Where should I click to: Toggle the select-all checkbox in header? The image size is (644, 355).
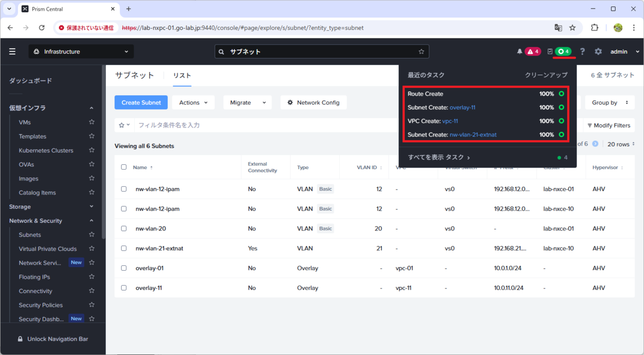click(x=124, y=167)
